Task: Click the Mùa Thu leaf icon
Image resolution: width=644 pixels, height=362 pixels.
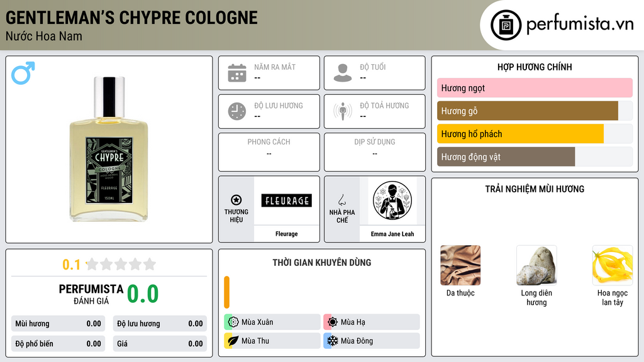Action: 233,341
